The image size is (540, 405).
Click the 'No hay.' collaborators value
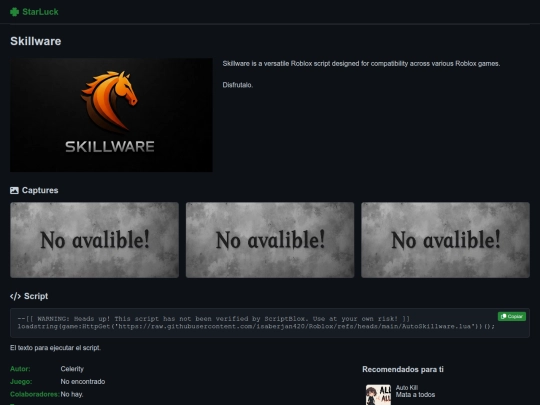coord(72,394)
